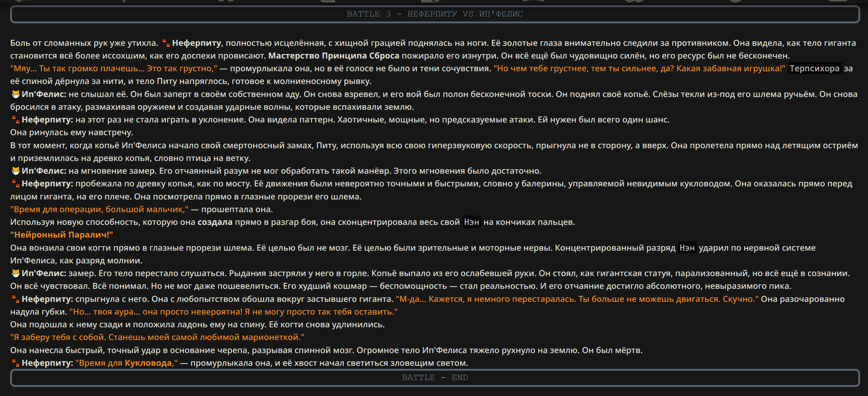The width and height of the screenshot is (868, 396).
Task: Click the bold name "Неферпиту:" before "пробежала по древку"
Action: pos(47,184)
